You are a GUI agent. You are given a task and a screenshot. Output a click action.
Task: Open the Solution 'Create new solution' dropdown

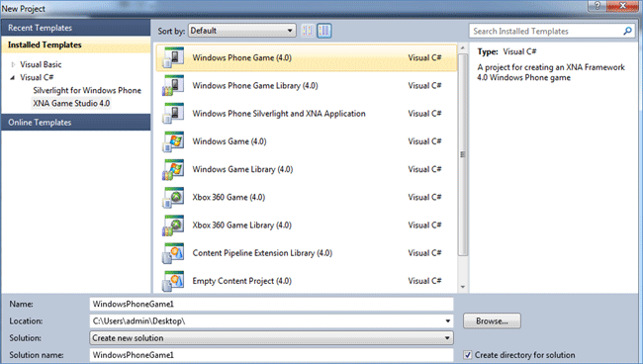pos(271,338)
